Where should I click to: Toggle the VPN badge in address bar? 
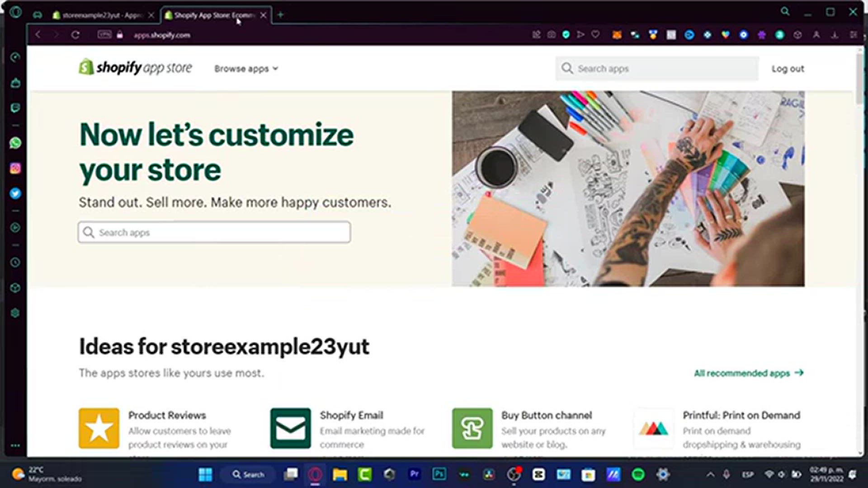[x=104, y=34]
